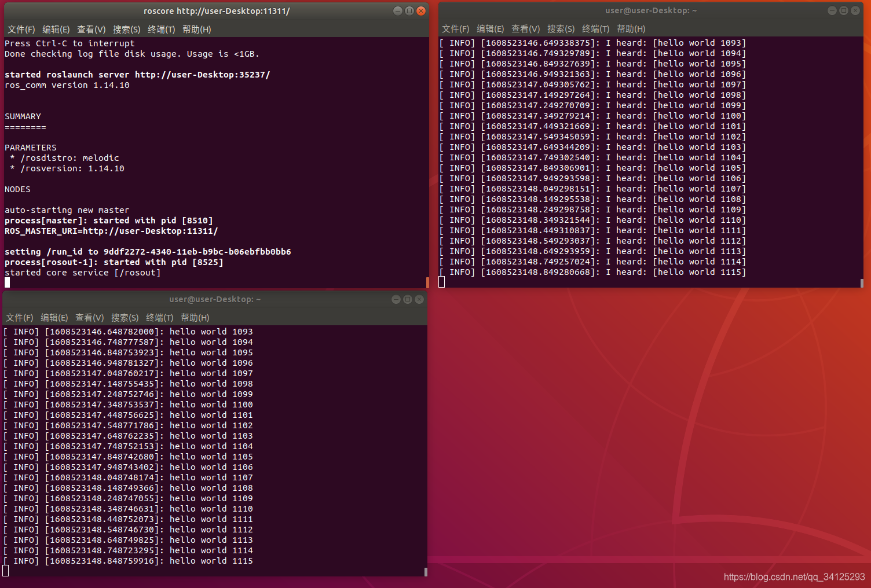Click listener line 'I heard: [hello world 1093]'
871x588 pixels.
676,43
